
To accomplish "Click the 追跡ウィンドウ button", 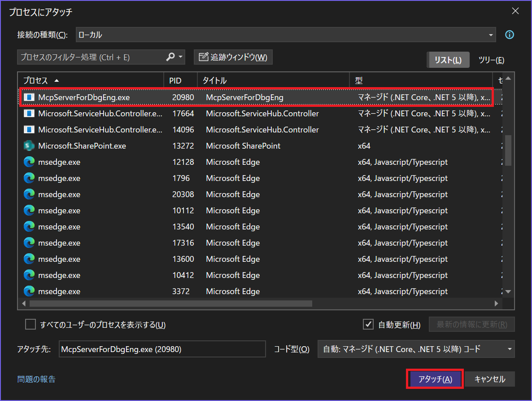I will (233, 57).
